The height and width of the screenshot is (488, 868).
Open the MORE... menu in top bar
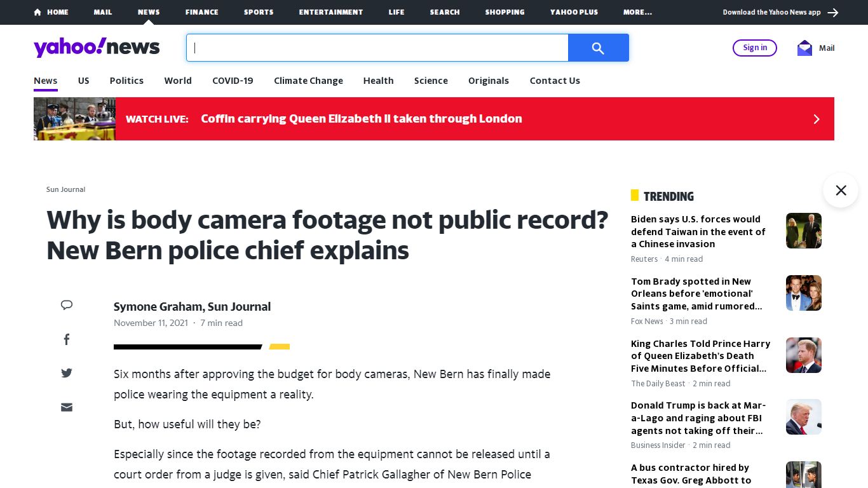click(637, 12)
